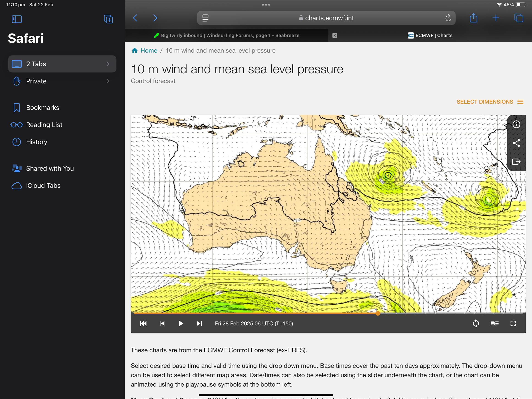Enter fullscreen chart view
532x399 pixels.
(x=513, y=323)
